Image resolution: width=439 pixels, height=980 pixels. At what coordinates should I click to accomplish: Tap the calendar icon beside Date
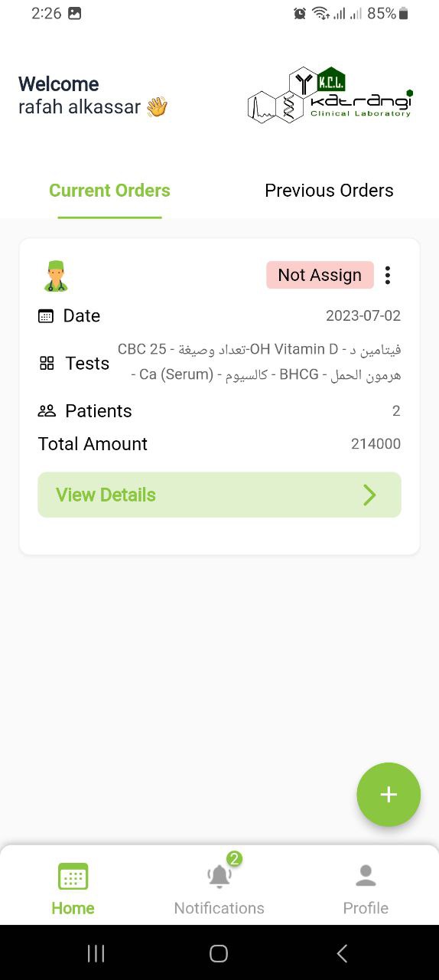47,315
